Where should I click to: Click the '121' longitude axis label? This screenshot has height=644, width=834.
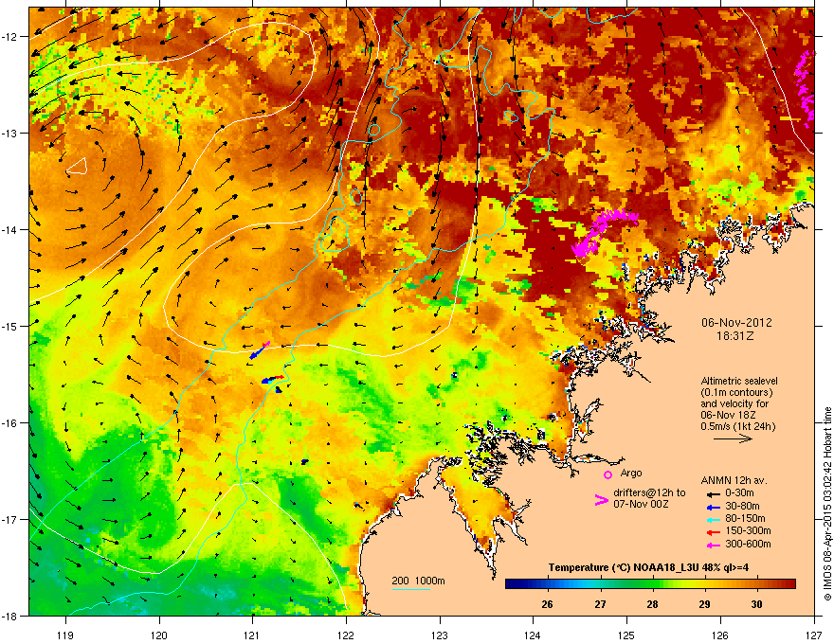(252, 635)
